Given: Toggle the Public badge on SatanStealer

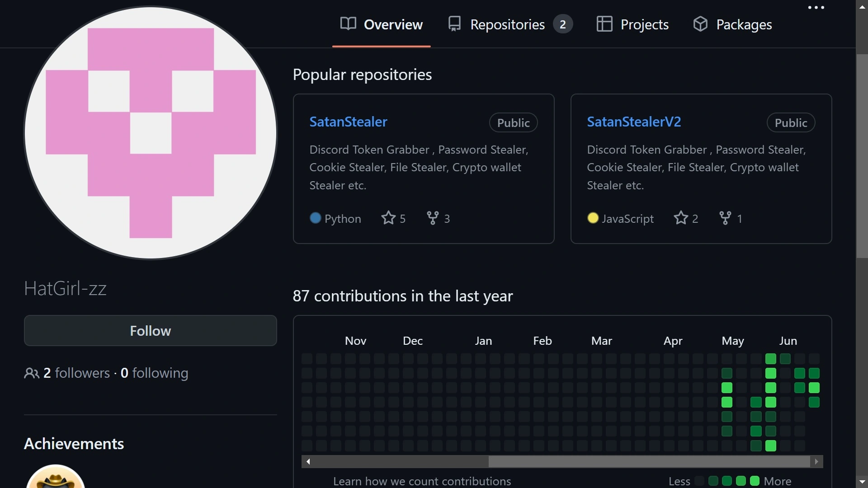Looking at the screenshot, I should click(x=513, y=123).
